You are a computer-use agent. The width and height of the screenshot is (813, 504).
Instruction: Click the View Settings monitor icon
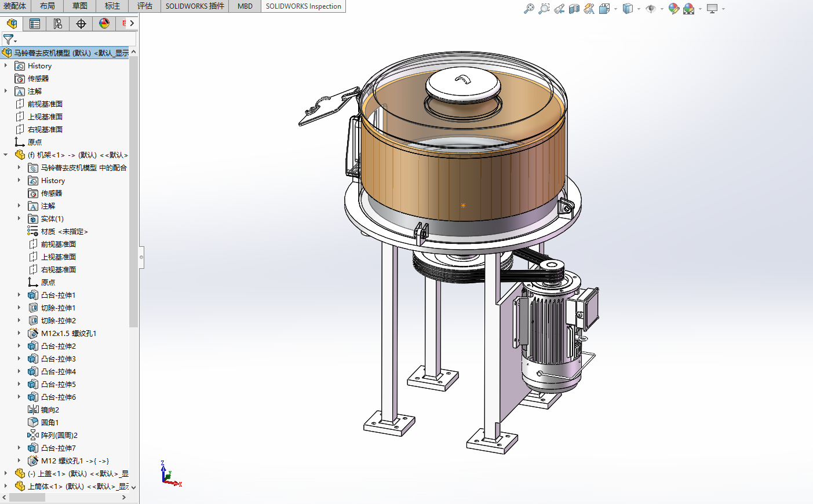(712, 9)
